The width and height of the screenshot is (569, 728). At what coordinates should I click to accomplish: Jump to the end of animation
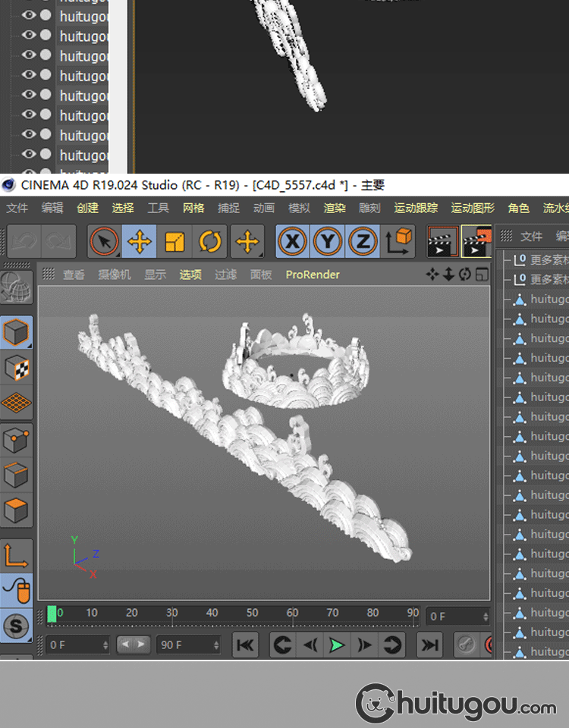[430, 645]
